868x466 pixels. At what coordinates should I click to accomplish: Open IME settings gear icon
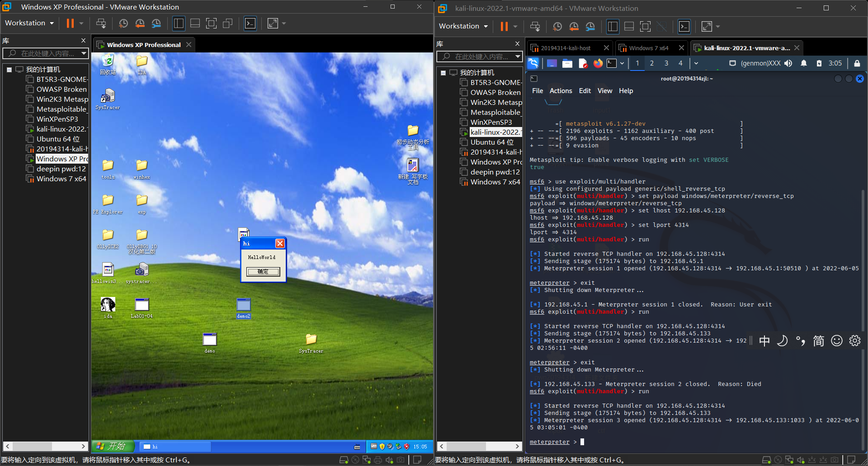click(x=854, y=341)
